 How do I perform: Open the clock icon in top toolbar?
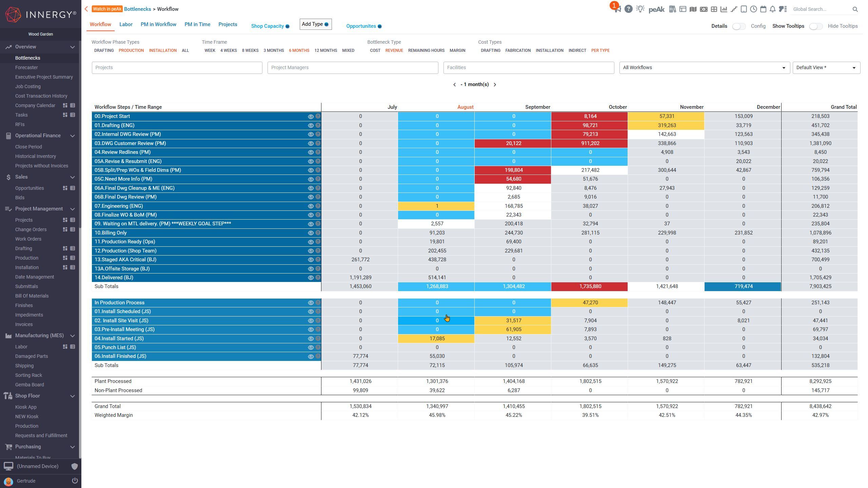[x=753, y=9]
